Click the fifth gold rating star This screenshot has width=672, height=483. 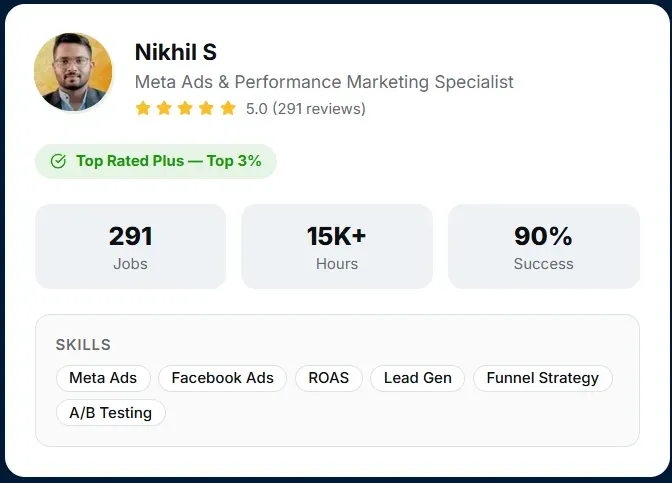coord(228,108)
